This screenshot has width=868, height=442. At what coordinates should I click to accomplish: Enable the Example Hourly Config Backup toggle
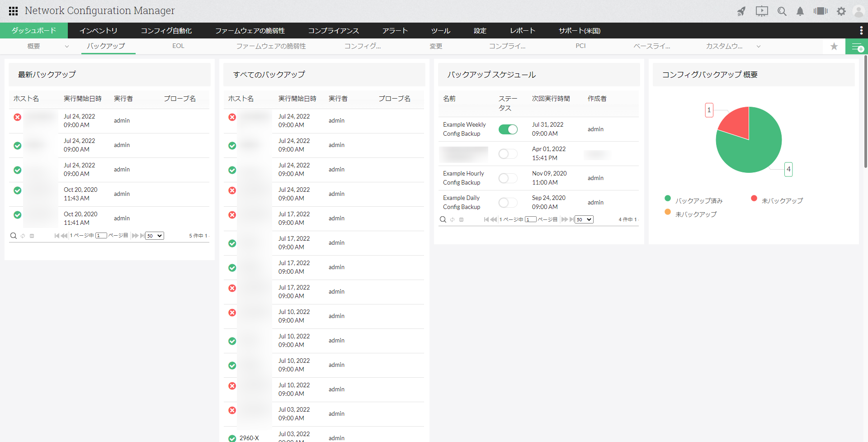[508, 178]
